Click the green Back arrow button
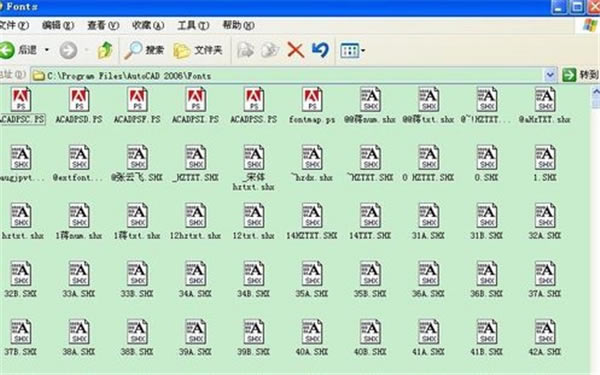600x375 pixels. [8, 50]
